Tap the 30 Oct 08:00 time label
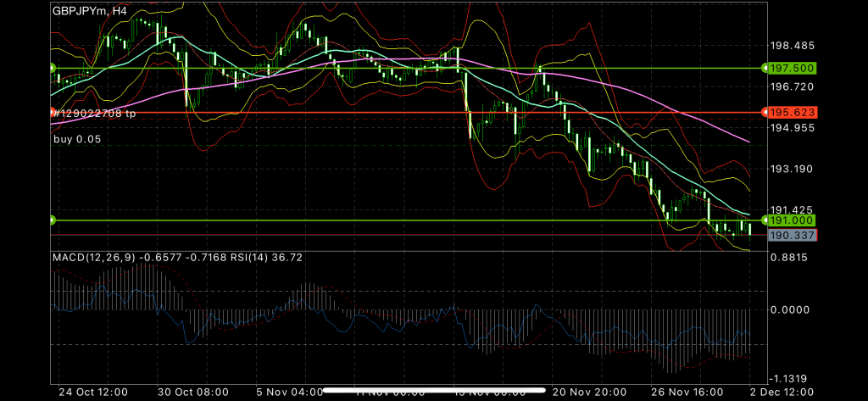This screenshot has height=401, width=868. coord(195,393)
